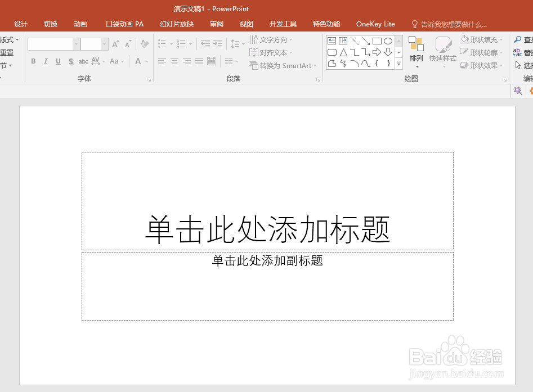Open the 动画 tab

coord(80,24)
